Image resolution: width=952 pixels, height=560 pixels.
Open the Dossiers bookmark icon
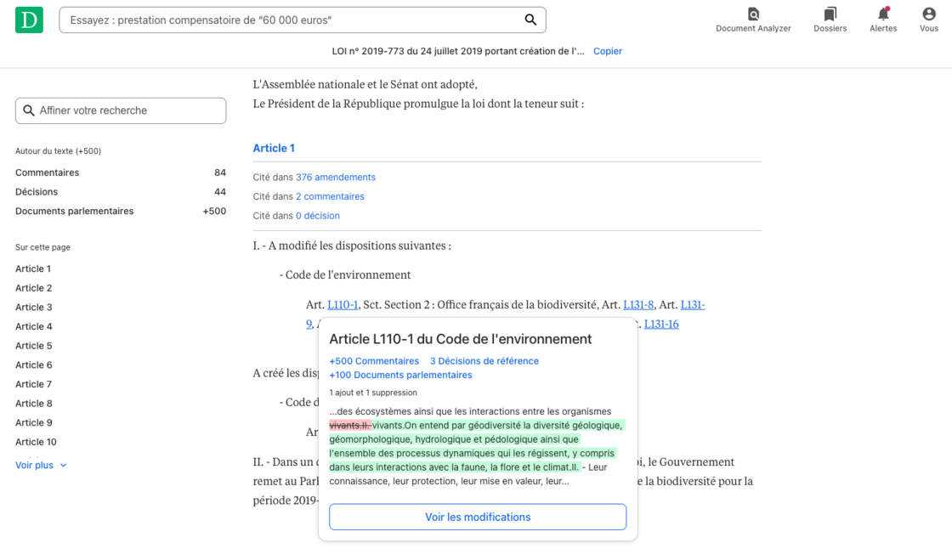[830, 14]
